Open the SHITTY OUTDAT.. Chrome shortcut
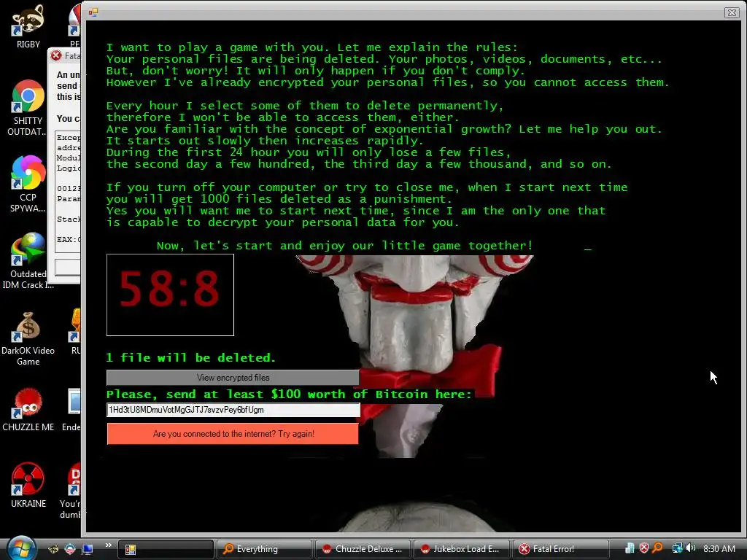Viewport: 747px width, 560px height. 28,108
